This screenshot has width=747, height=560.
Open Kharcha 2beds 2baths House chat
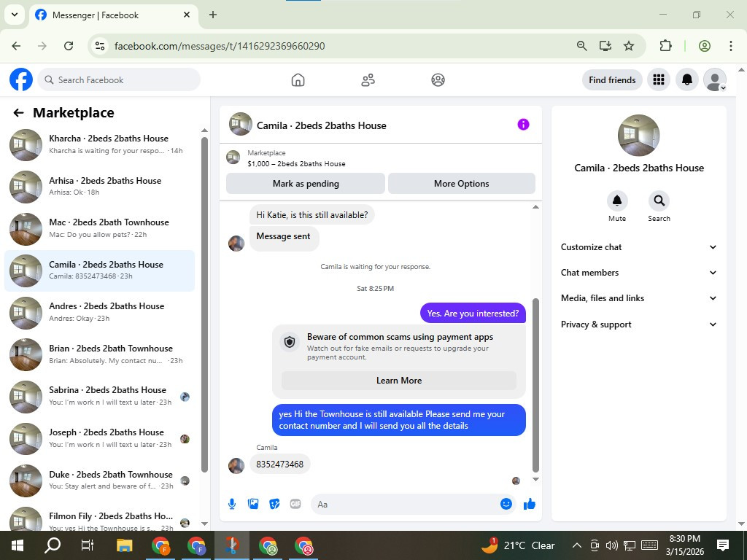(x=99, y=144)
